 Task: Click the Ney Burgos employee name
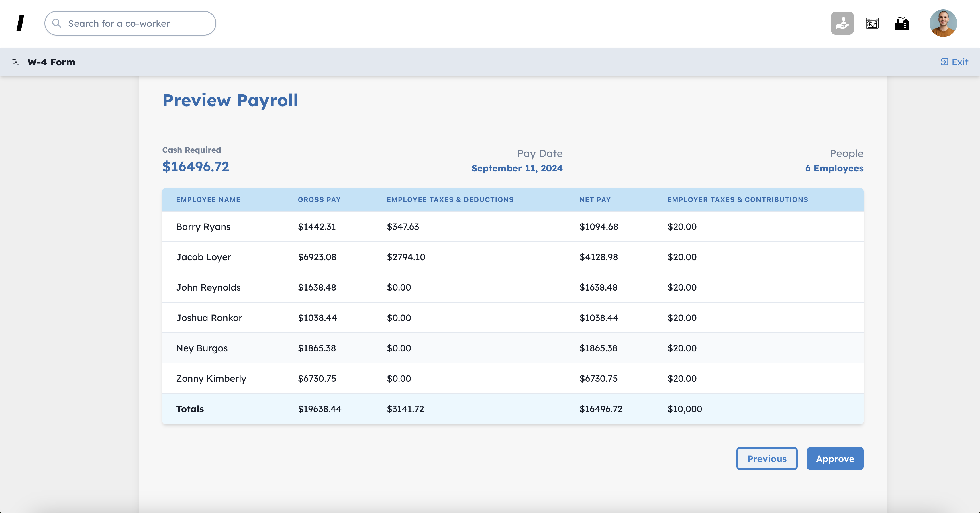202,348
